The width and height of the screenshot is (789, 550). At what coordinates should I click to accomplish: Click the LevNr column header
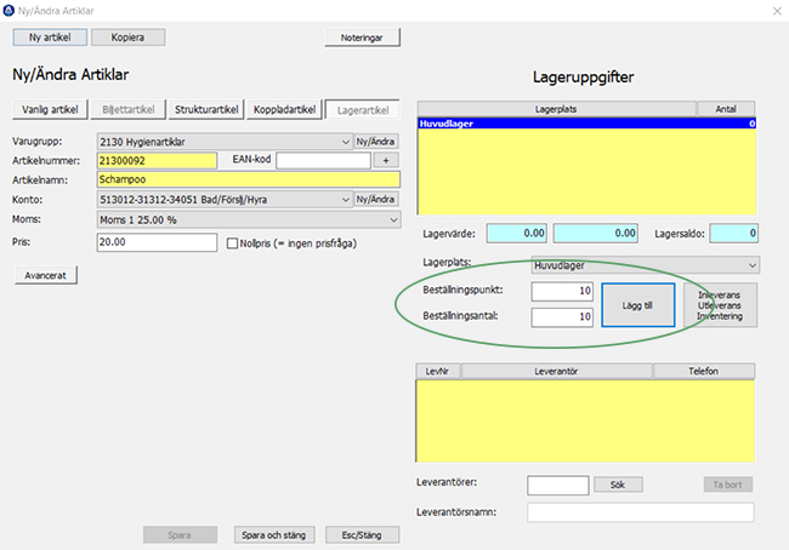[x=437, y=371]
